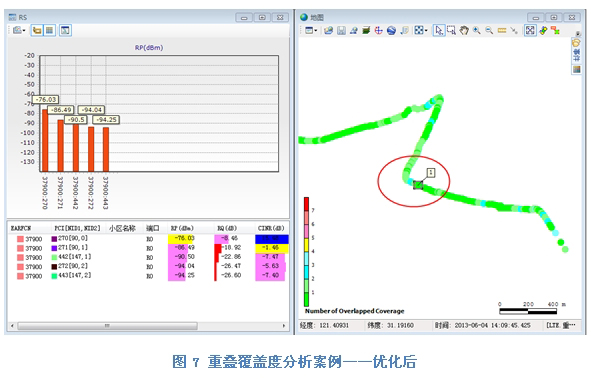The height and width of the screenshot is (379, 591).
Task: Click the latitude 31.19160 status field
Action: [390, 325]
